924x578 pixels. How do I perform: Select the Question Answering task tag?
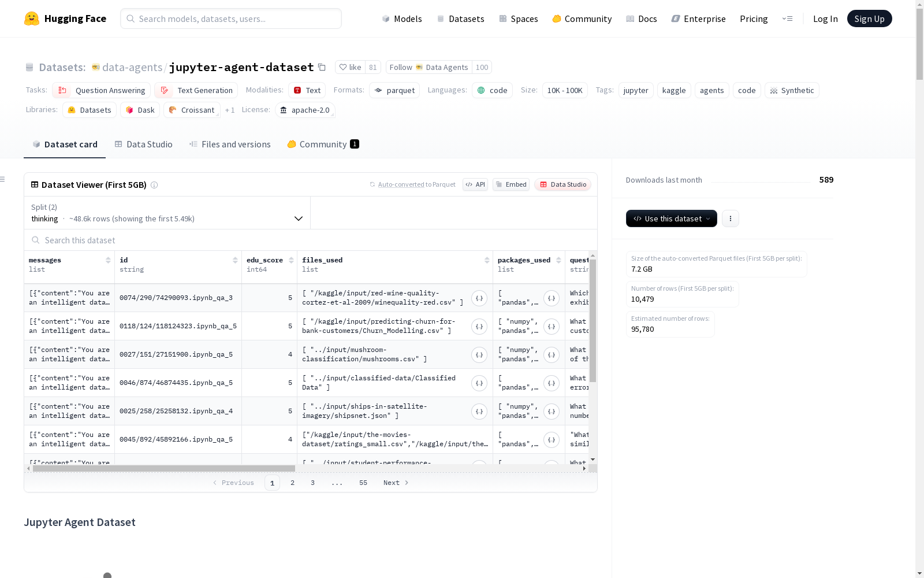[102, 91]
